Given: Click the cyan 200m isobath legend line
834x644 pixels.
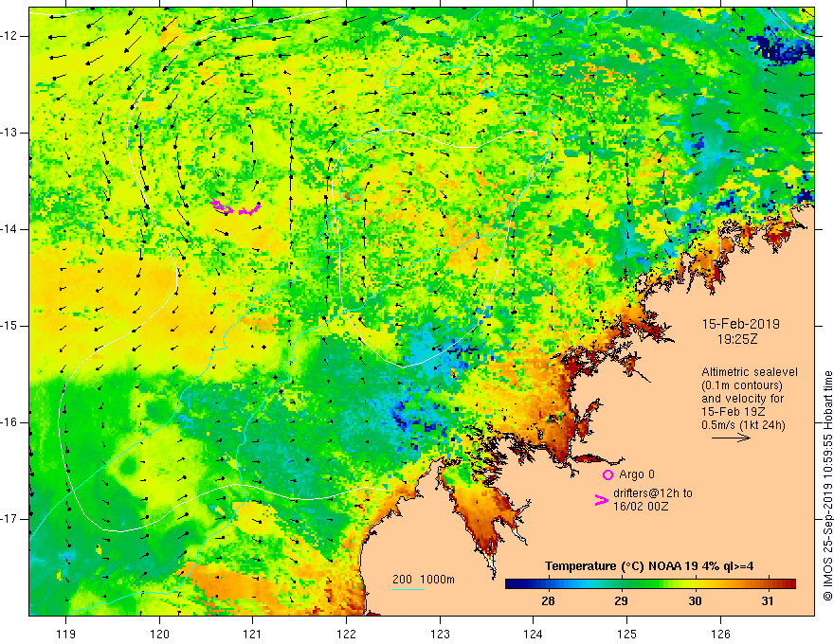Looking at the screenshot, I should point(408,589).
